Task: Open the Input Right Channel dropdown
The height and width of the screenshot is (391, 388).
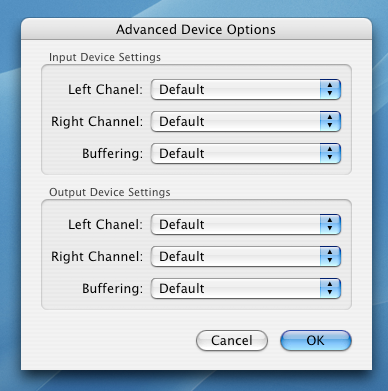Action: (246, 121)
